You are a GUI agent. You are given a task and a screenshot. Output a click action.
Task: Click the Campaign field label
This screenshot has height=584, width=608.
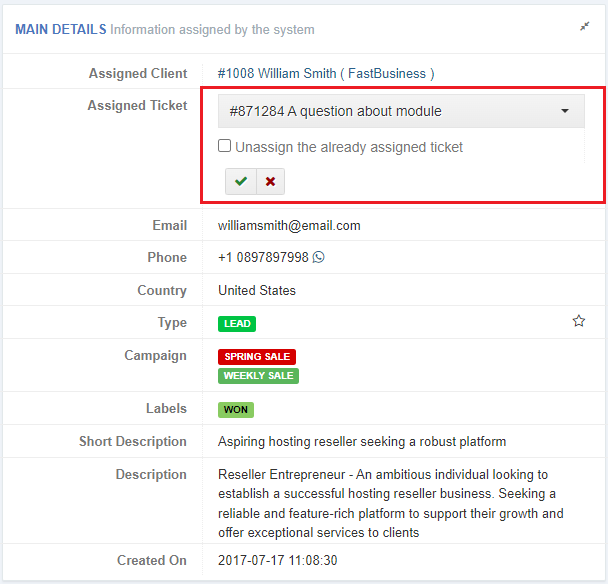click(155, 356)
